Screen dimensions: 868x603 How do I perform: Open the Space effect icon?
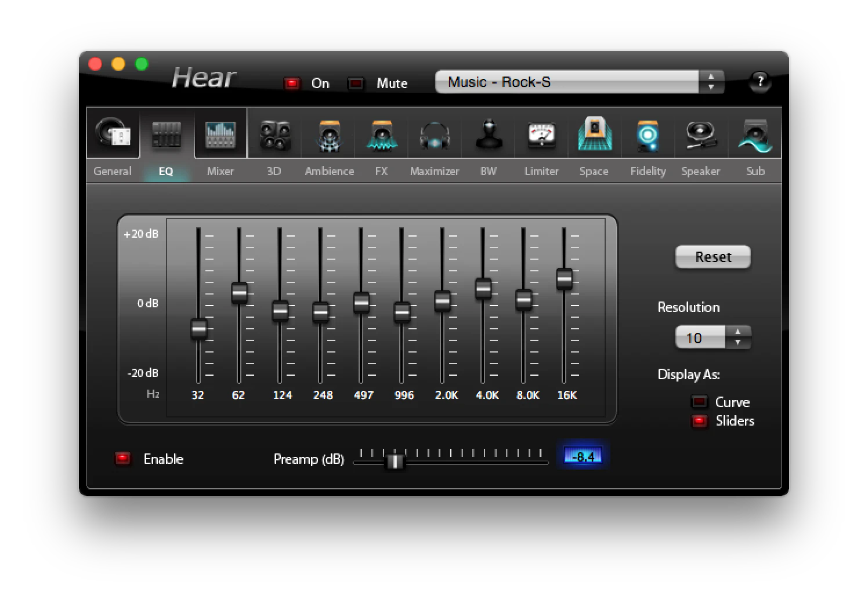594,134
